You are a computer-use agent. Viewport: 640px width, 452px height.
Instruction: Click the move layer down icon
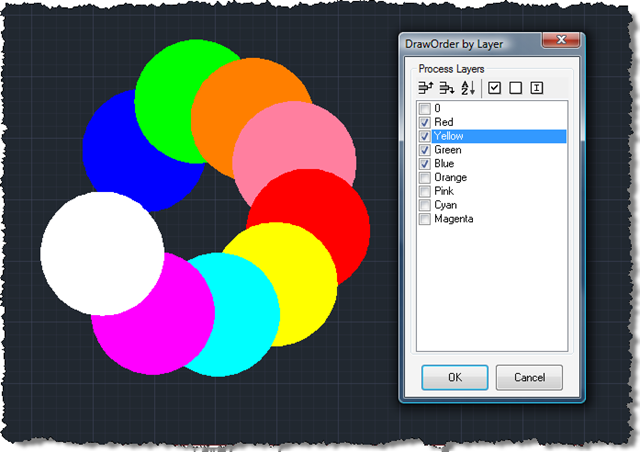[446, 88]
